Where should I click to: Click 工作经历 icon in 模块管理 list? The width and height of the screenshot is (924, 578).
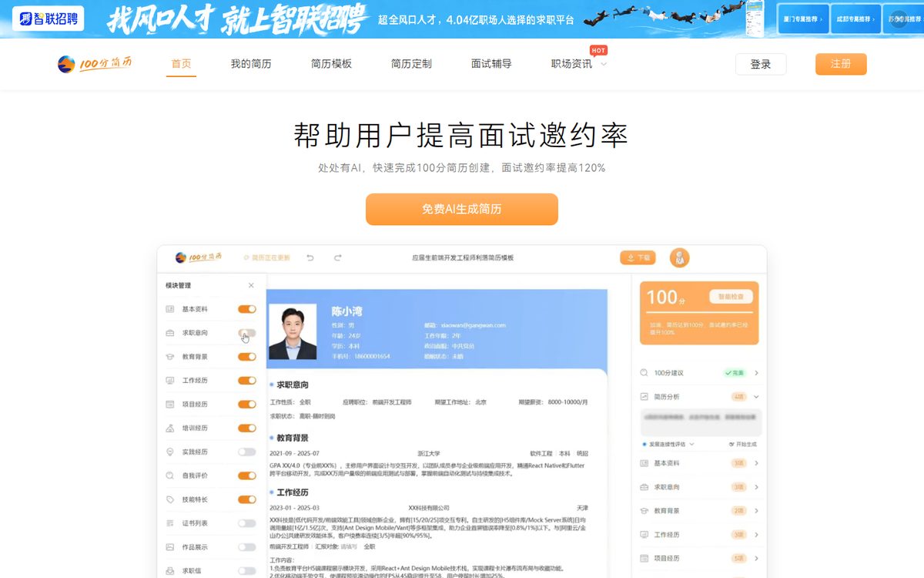pyautogui.click(x=170, y=381)
